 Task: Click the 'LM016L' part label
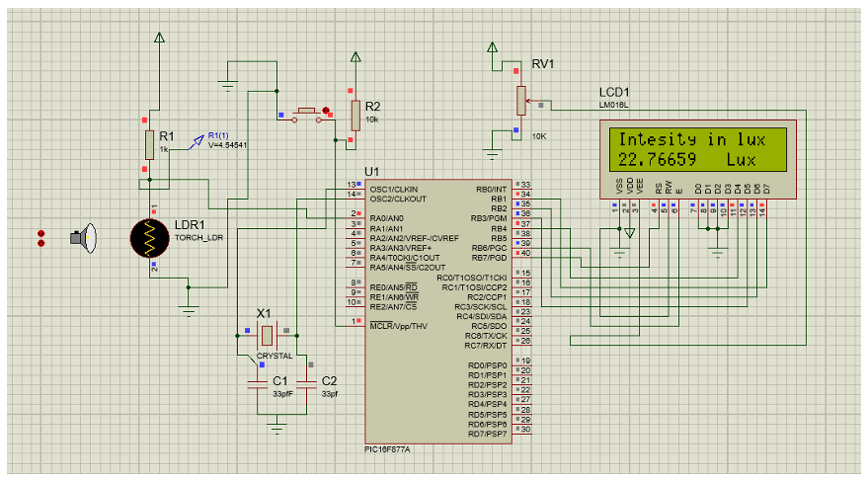[613, 105]
